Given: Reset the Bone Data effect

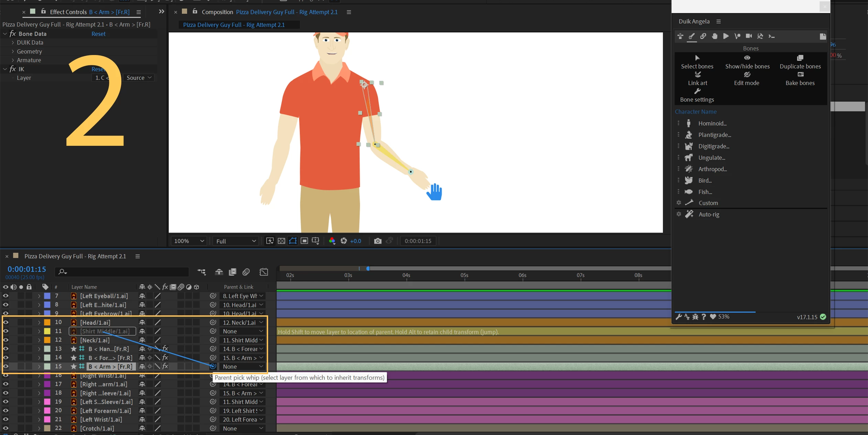Looking at the screenshot, I should (98, 34).
